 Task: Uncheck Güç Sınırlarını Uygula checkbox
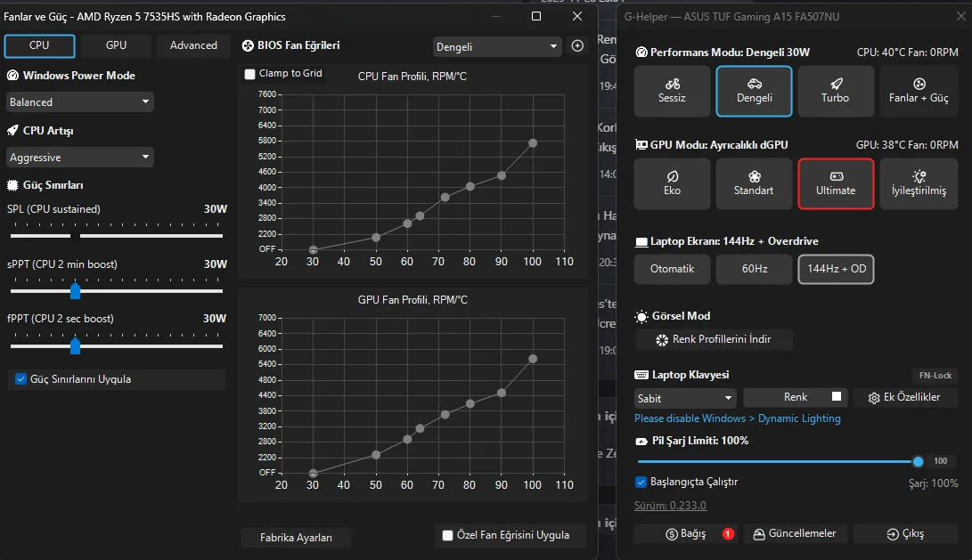(21, 379)
